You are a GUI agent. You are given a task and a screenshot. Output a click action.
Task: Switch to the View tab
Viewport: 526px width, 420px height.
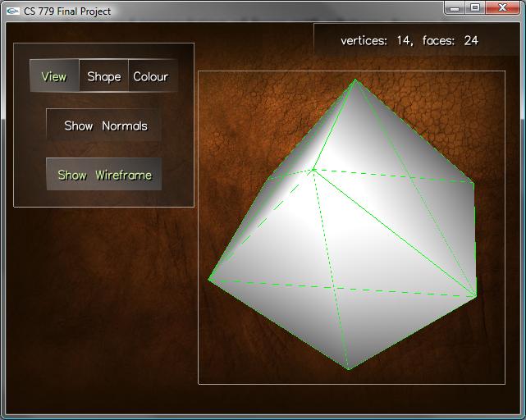pos(54,76)
